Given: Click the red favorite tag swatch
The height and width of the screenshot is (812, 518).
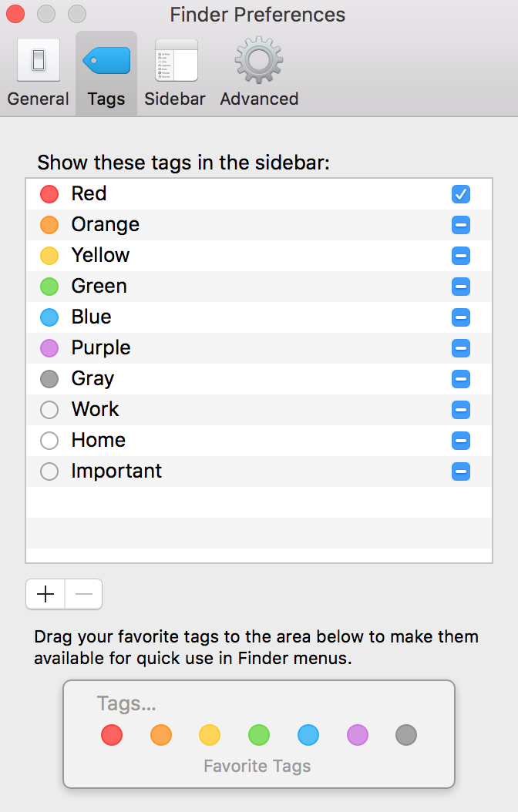Looking at the screenshot, I should pyautogui.click(x=112, y=735).
